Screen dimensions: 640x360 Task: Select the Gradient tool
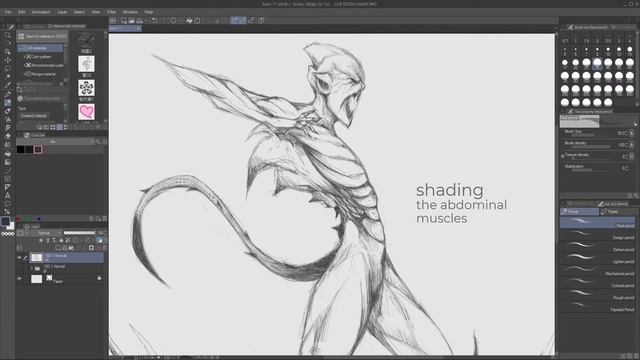click(x=7, y=162)
